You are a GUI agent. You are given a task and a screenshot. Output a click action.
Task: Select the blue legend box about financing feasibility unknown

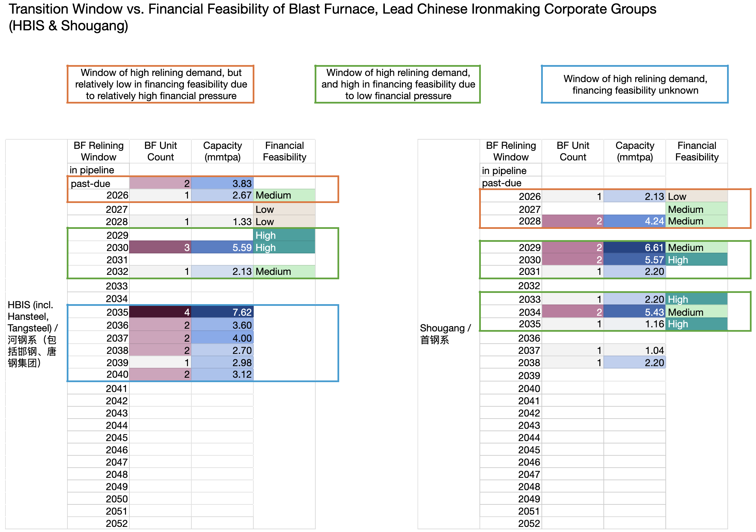(x=635, y=84)
